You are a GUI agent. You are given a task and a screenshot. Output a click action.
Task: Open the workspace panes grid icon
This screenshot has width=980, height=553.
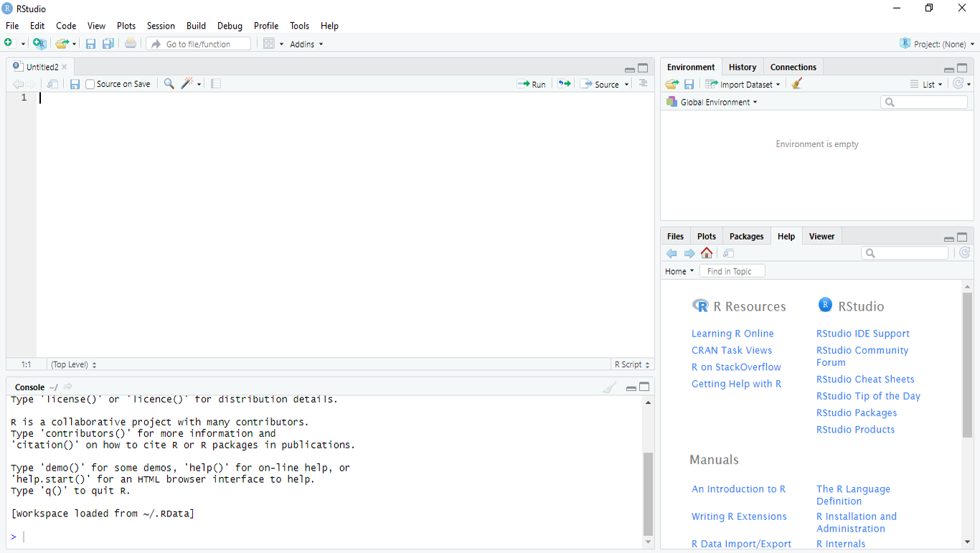pos(269,44)
